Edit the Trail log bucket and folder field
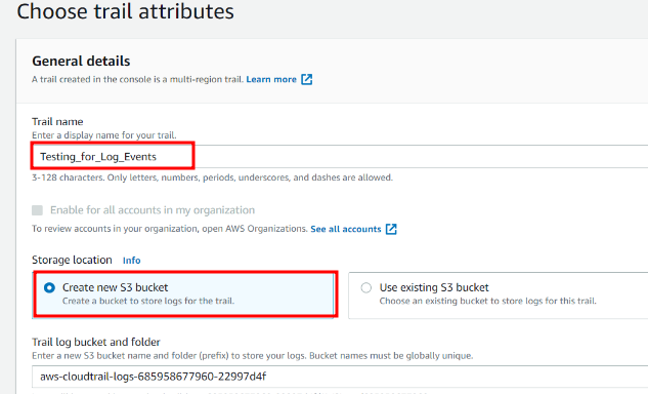This screenshot has height=394, width=648. (x=340, y=377)
